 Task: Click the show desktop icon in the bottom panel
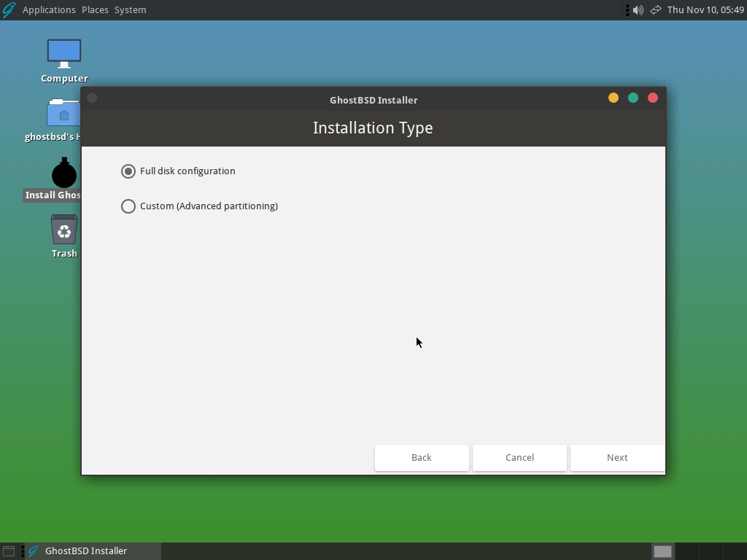pos(9,551)
